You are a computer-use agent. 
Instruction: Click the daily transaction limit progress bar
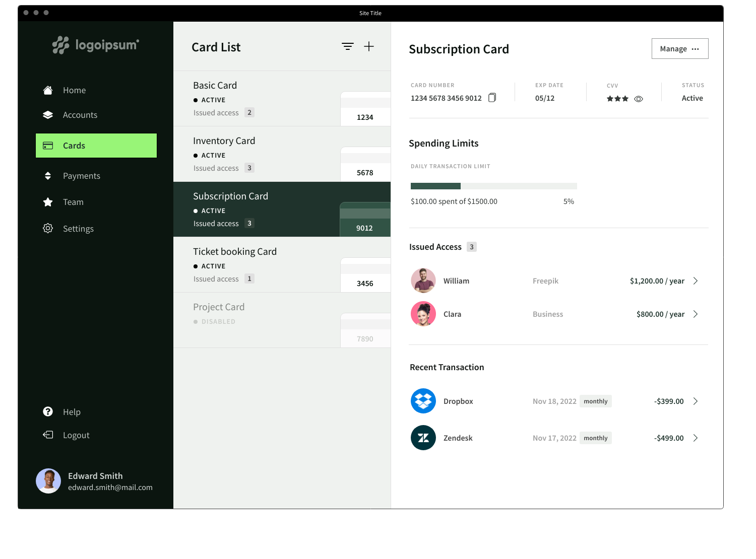[x=493, y=186]
